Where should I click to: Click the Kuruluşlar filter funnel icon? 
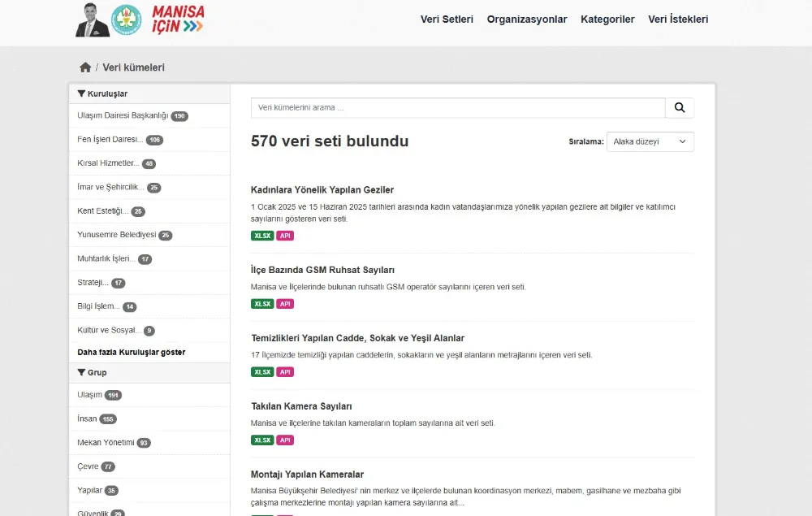coord(81,94)
